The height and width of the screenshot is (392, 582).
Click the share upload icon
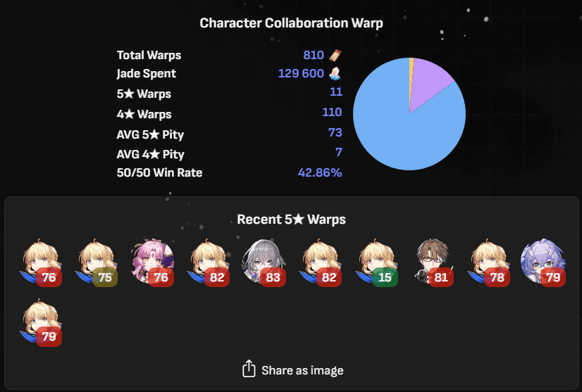[249, 369]
